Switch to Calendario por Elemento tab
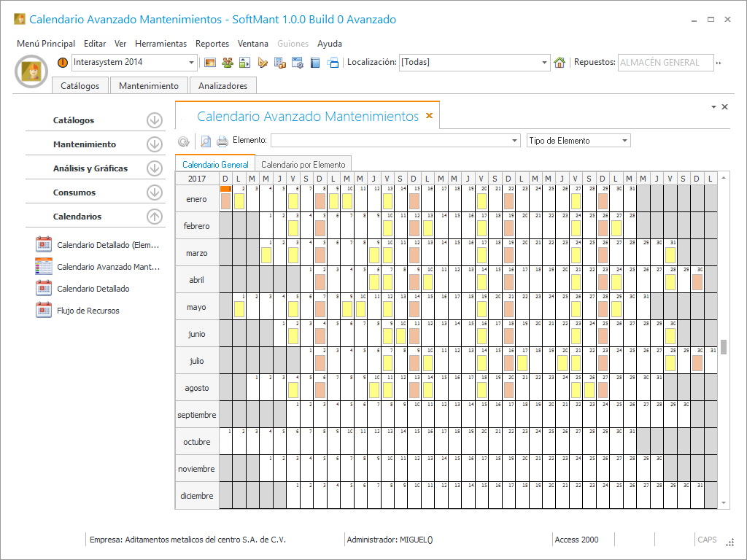 point(303,165)
